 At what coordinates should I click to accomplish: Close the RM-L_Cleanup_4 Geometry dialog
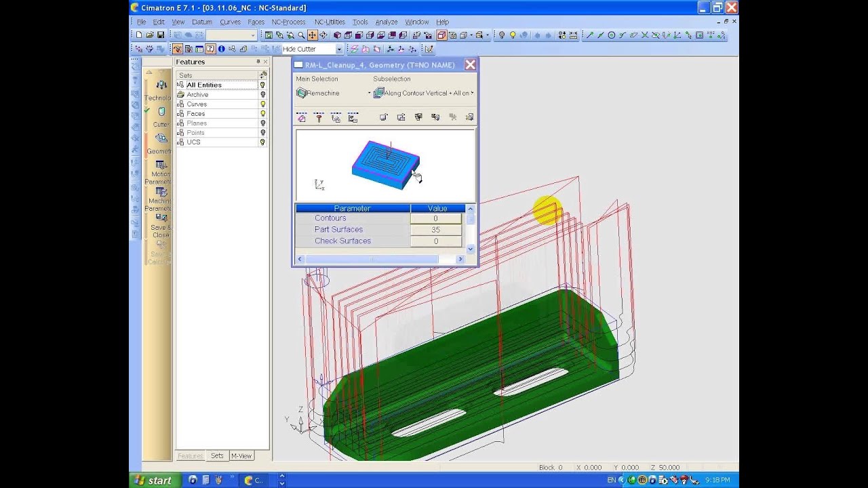click(470, 65)
